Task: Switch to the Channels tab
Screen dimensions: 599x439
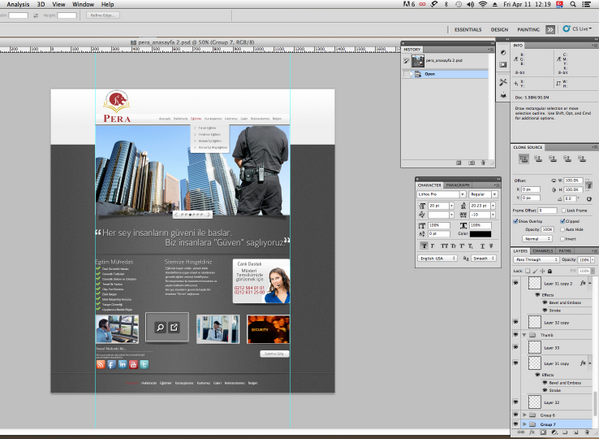Action: coord(542,251)
